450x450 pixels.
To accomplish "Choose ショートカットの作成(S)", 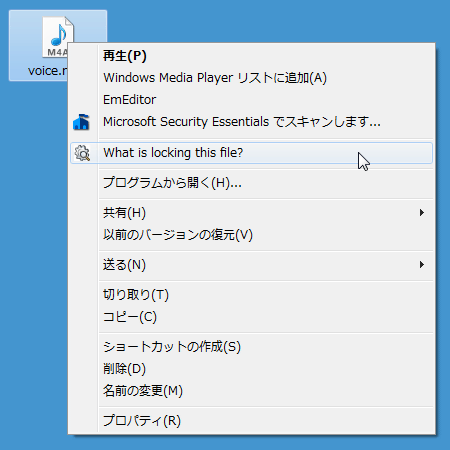I will pos(251,347).
